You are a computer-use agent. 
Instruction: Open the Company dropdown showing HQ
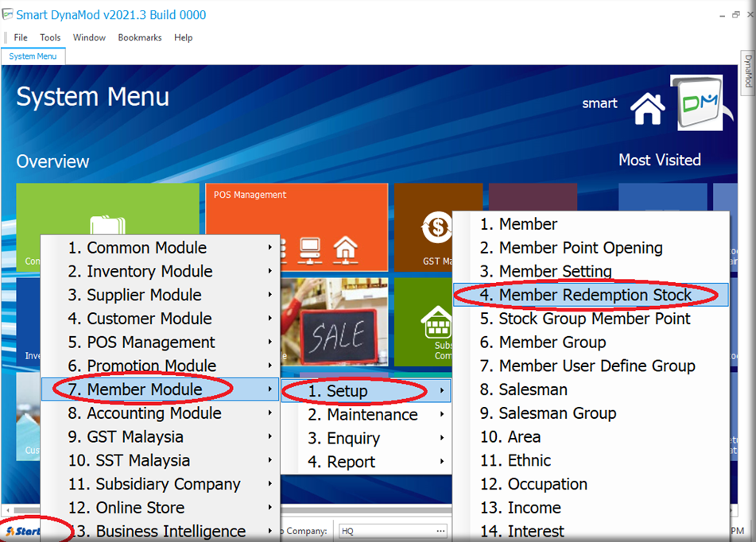pyautogui.click(x=392, y=531)
